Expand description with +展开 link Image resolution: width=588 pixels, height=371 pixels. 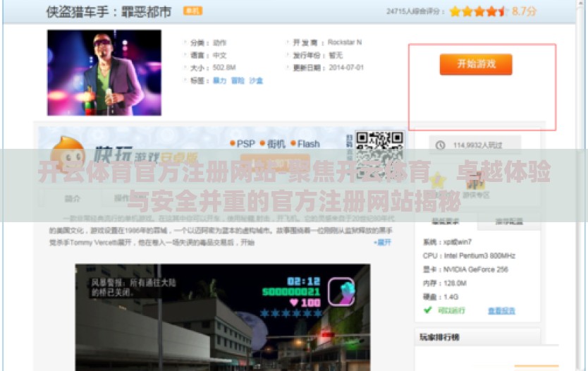pyautogui.click(x=383, y=243)
